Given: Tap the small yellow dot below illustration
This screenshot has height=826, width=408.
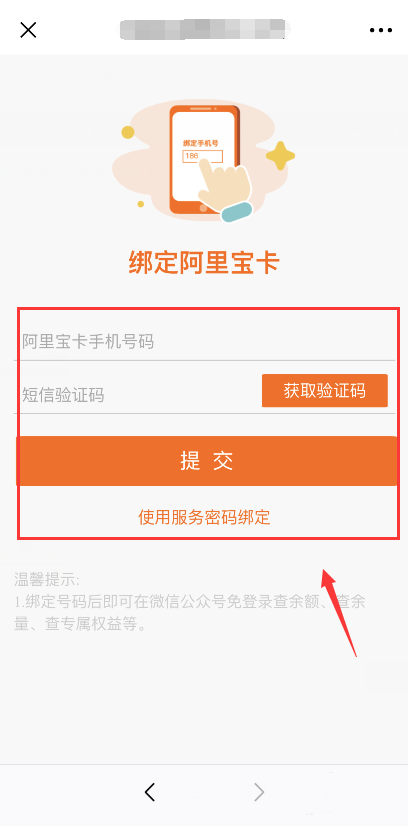Looking at the screenshot, I should point(141,204).
